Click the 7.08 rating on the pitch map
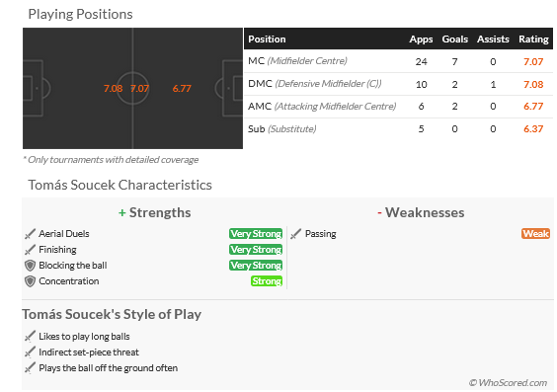The width and height of the screenshot is (557, 392). (x=113, y=89)
